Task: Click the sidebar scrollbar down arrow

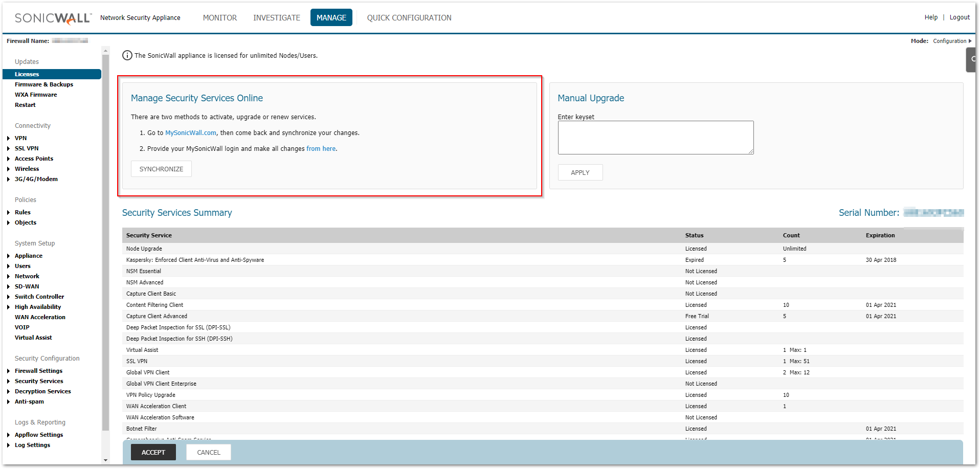Action: (105, 460)
